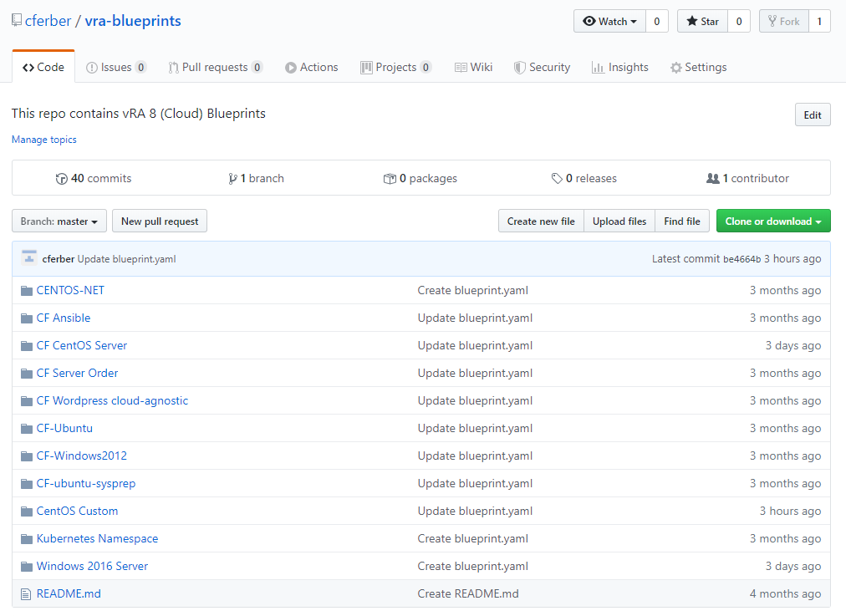Open the Branch: master dropdown
Screen dimensions: 846x616
click(59, 221)
